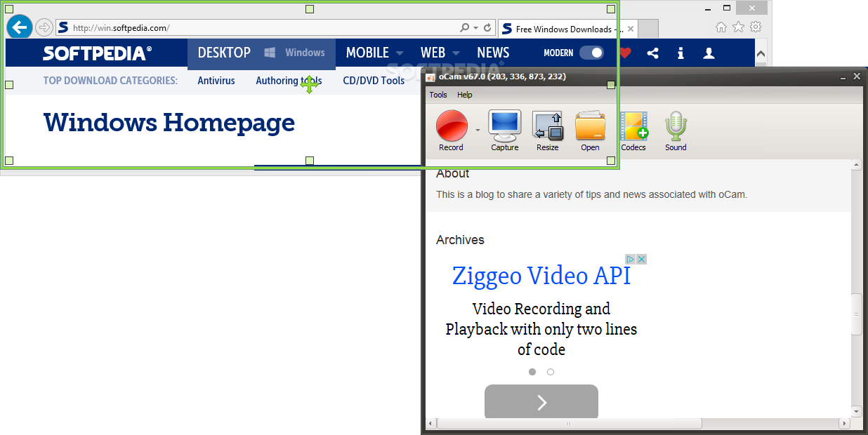The height and width of the screenshot is (435, 868).
Task: Select the Free Windows Downloads browser tab
Action: pyautogui.click(x=567, y=29)
